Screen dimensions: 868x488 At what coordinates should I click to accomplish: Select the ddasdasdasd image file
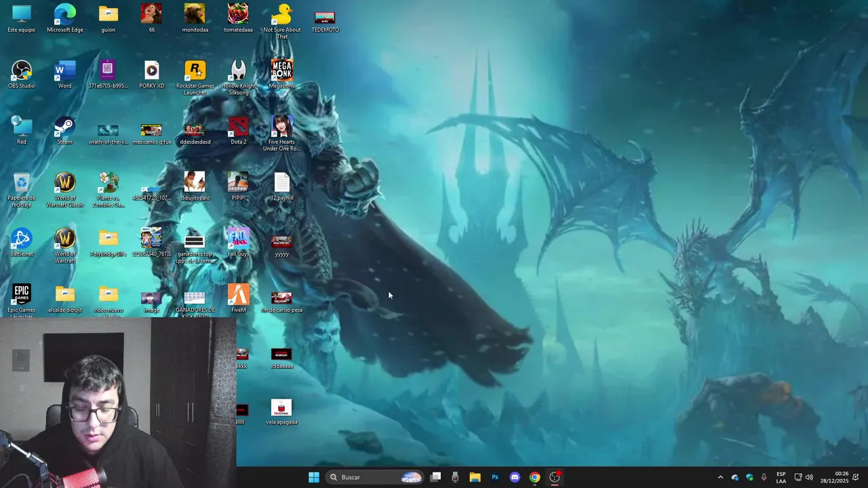tap(195, 134)
